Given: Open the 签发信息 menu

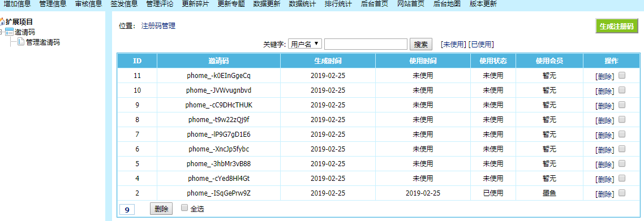Looking at the screenshot, I should coord(124,4).
